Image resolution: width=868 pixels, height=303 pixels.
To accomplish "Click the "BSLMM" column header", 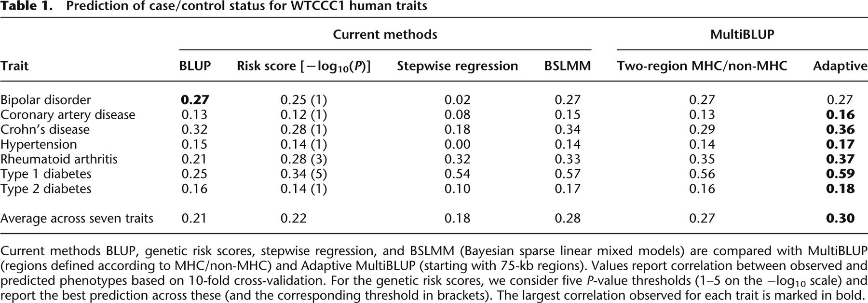I will tap(567, 66).
